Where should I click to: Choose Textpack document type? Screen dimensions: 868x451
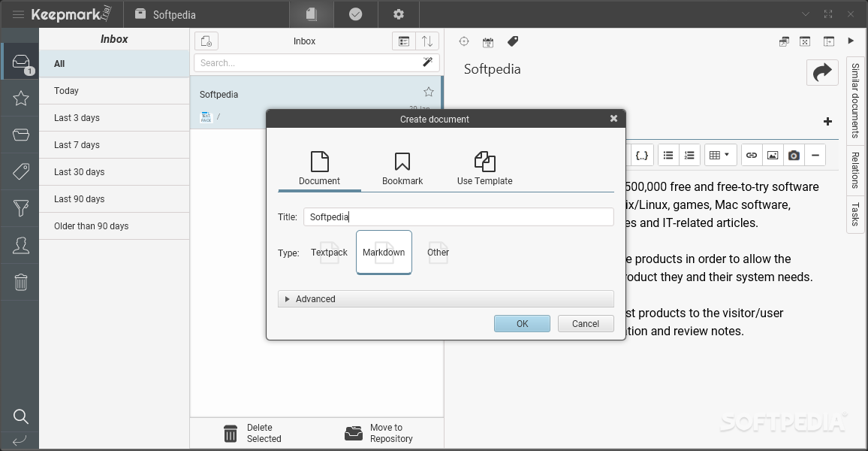329,252
